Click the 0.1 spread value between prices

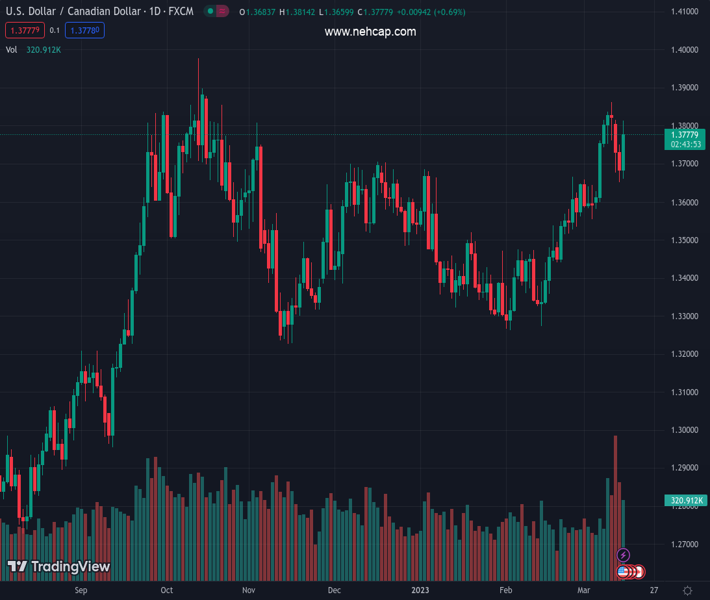pos(55,31)
